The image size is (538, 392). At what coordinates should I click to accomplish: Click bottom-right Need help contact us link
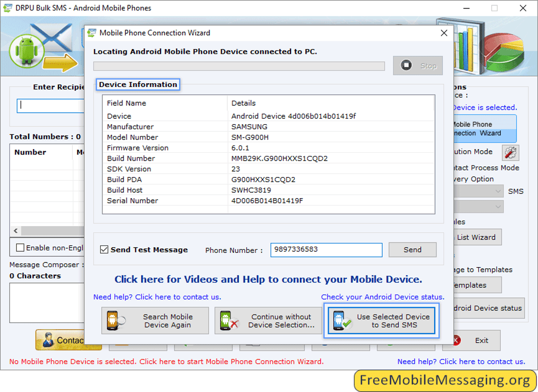tap(461, 361)
